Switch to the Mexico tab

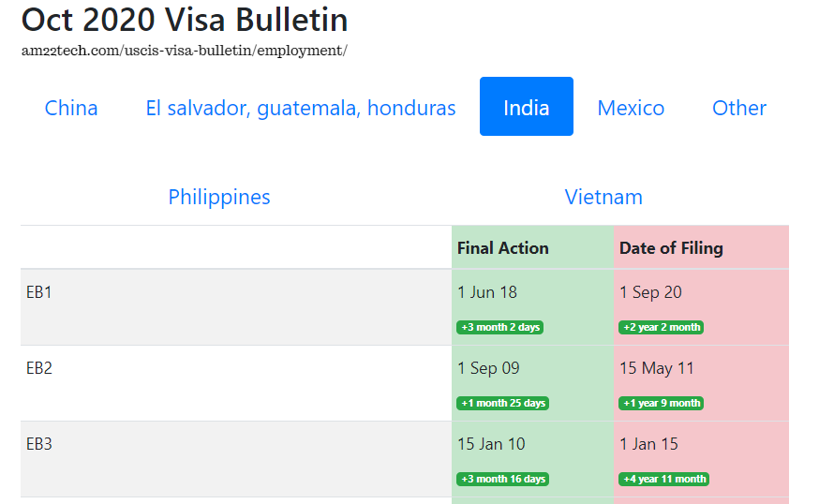pos(631,108)
